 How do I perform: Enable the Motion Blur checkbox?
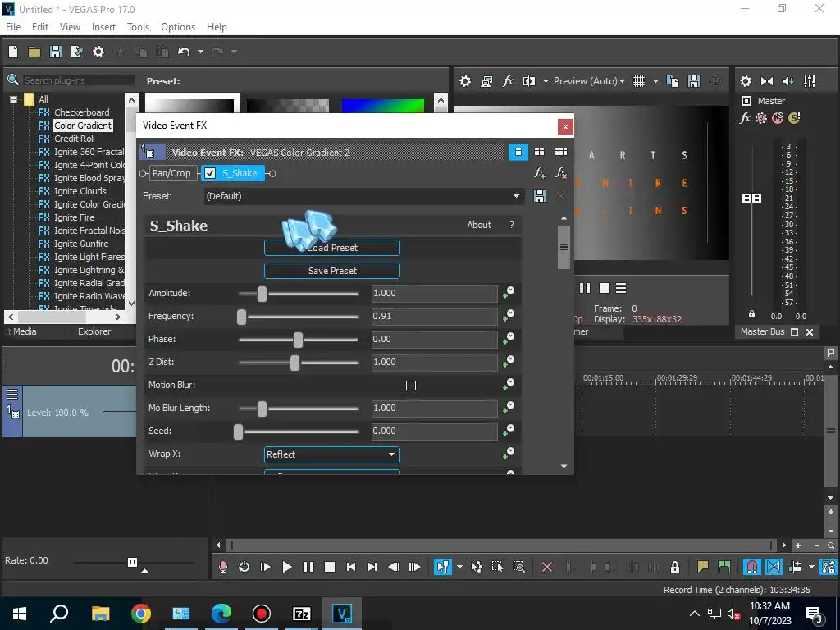tap(411, 386)
